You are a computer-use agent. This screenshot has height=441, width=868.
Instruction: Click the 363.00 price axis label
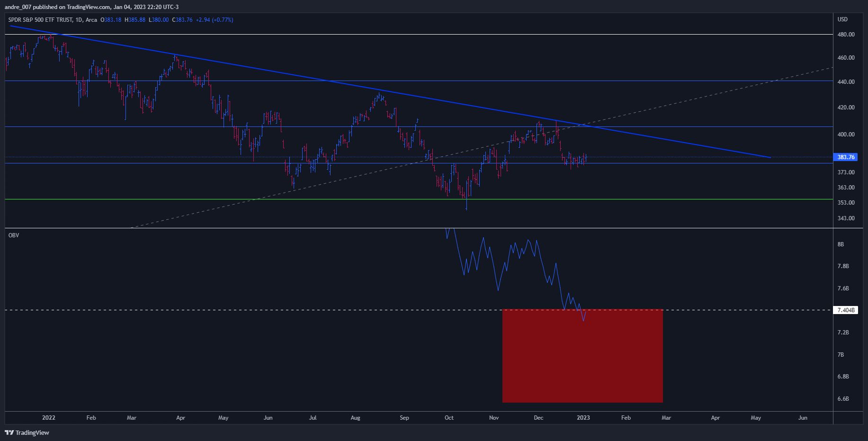(x=846, y=188)
